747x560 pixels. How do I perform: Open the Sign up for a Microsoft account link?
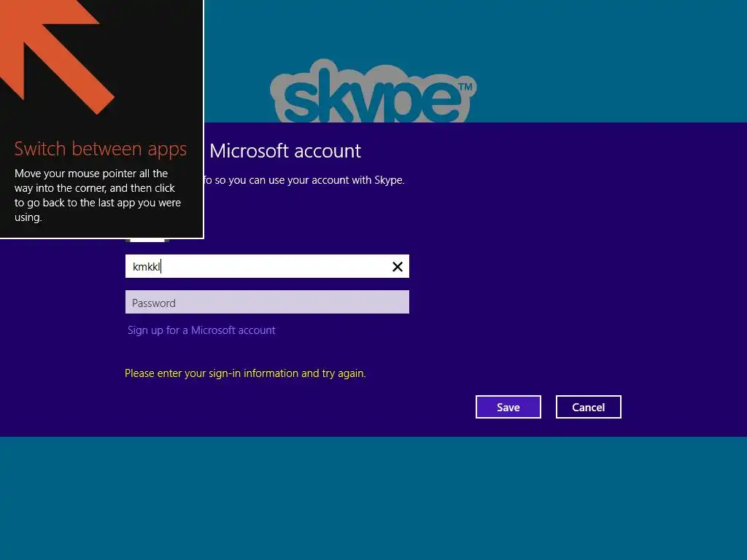(x=201, y=330)
